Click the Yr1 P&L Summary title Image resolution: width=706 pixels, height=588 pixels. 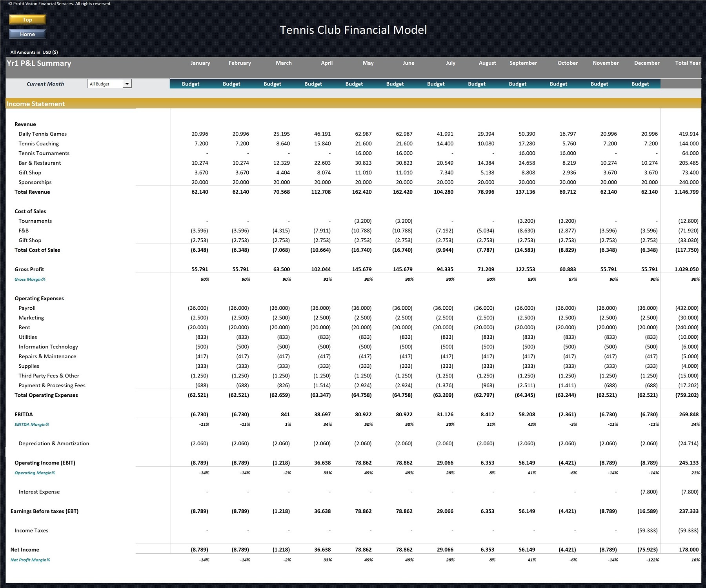coord(39,63)
